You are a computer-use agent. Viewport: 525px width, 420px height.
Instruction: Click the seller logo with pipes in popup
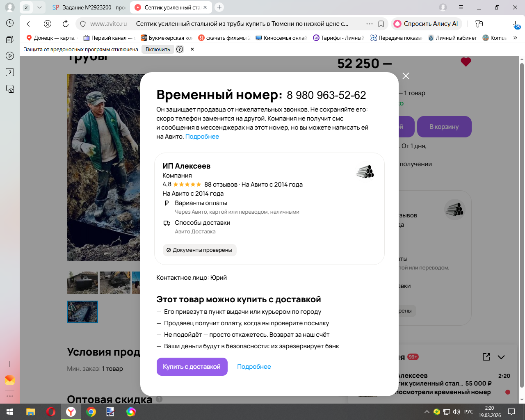(x=365, y=172)
